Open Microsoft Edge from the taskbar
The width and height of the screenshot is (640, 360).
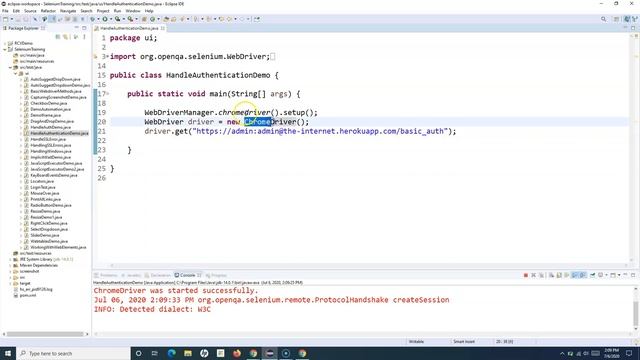[x=171, y=353]
